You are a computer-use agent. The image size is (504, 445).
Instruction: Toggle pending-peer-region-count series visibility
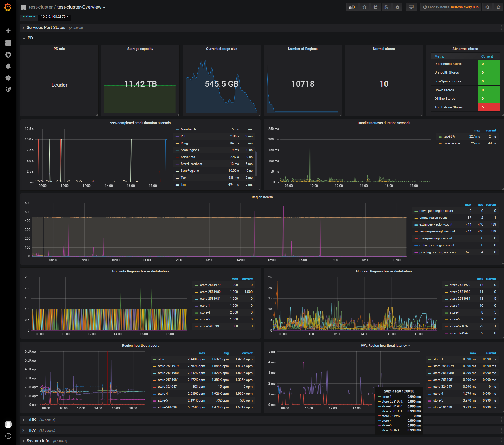tap(438, 252)
